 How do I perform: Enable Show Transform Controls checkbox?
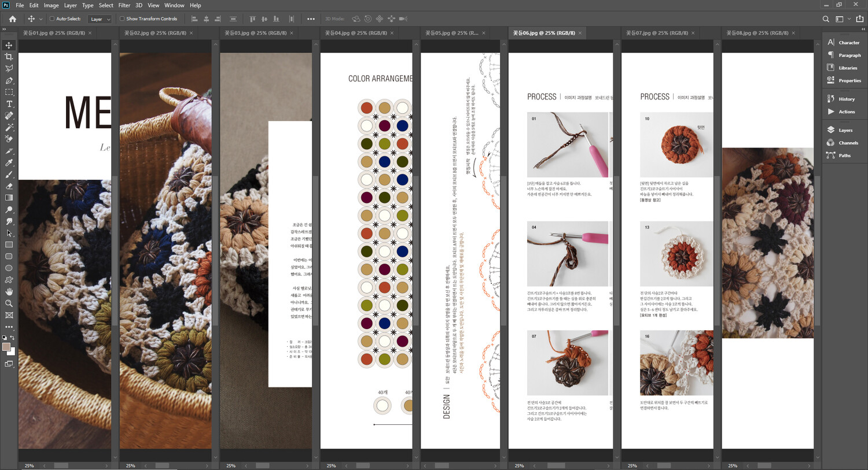122,19
